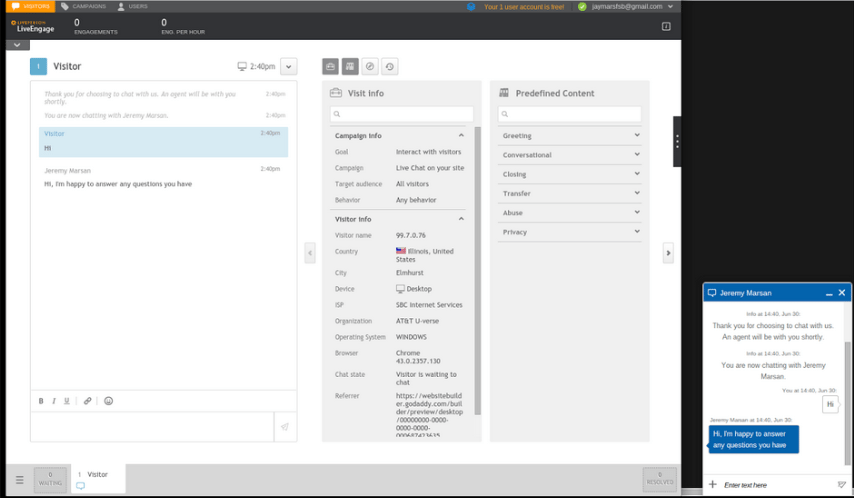Click the Desktop device icon in Visitor Info
Screen dimensions: 854x498
point(400,289)
